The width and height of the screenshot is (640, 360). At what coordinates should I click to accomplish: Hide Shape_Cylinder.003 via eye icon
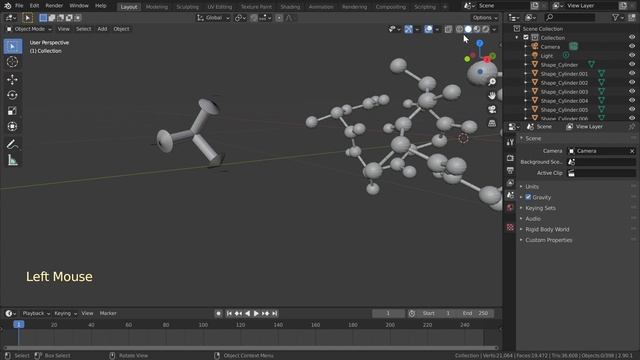[632, 91]
